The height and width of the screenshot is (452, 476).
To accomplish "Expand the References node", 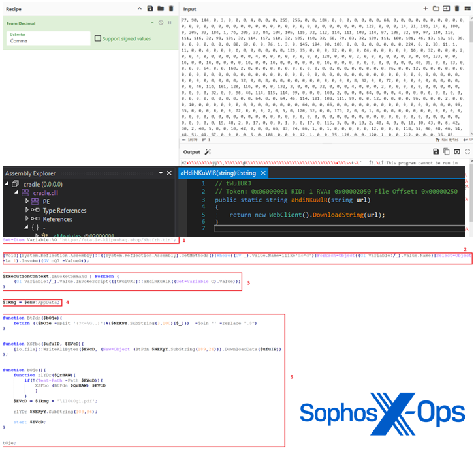I will coord(27,218).
